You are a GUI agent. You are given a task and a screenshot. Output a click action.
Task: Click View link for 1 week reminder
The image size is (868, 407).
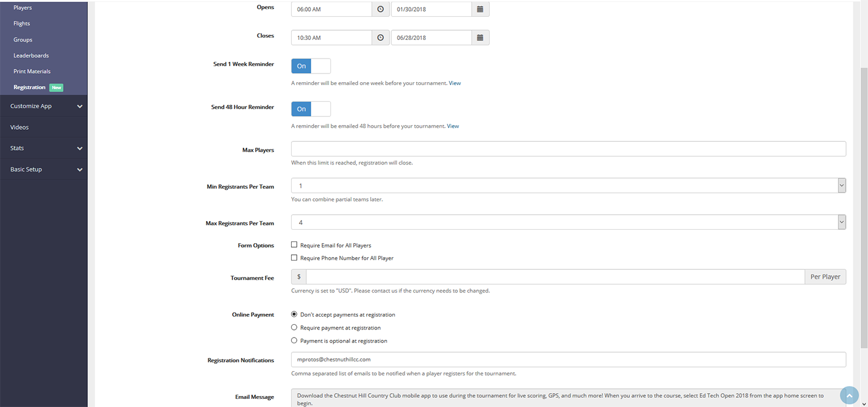point(455,83)
